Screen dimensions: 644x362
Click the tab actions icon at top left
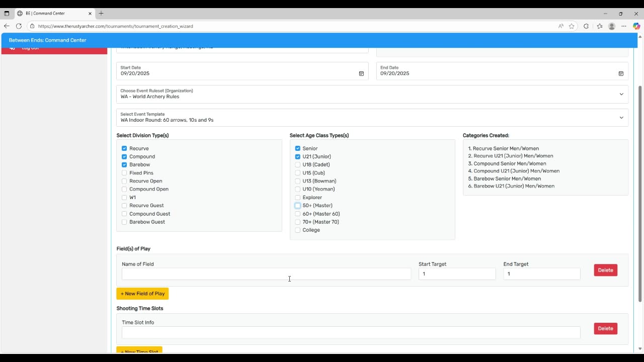point(7,14)
